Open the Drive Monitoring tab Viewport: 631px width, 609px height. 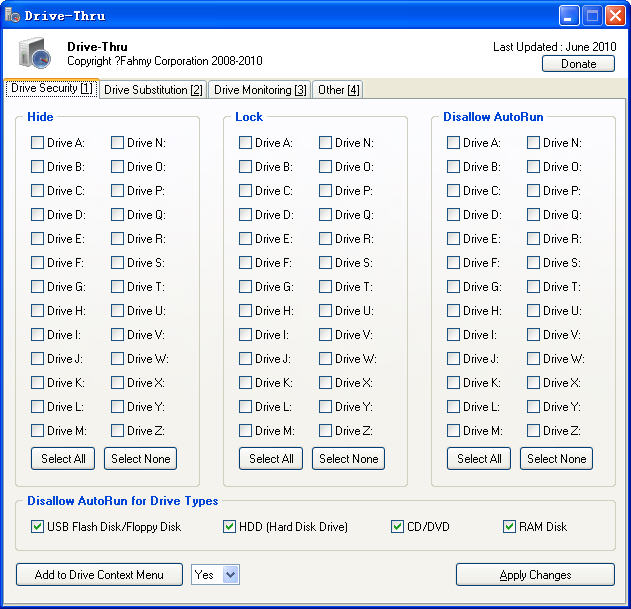click(260, 90)
